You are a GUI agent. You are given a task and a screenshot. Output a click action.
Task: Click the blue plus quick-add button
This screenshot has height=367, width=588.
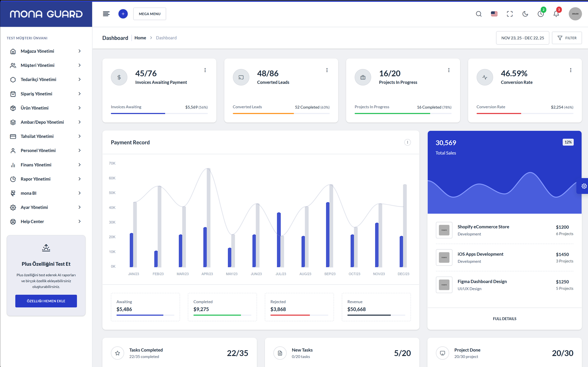tap(123, 14)
